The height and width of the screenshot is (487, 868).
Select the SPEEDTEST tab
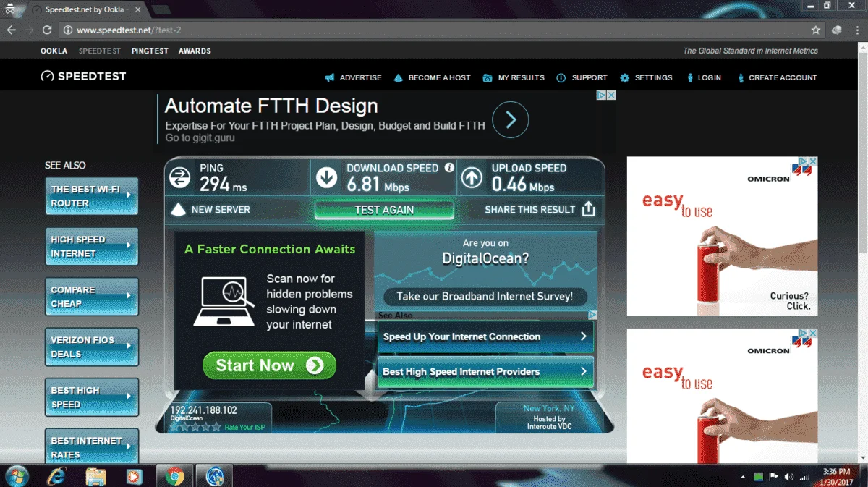100,51
